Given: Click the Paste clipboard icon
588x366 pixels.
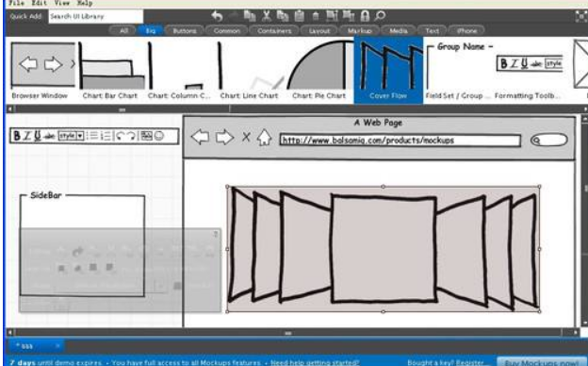Looking at the screenshot, I should tap(300, 16).
